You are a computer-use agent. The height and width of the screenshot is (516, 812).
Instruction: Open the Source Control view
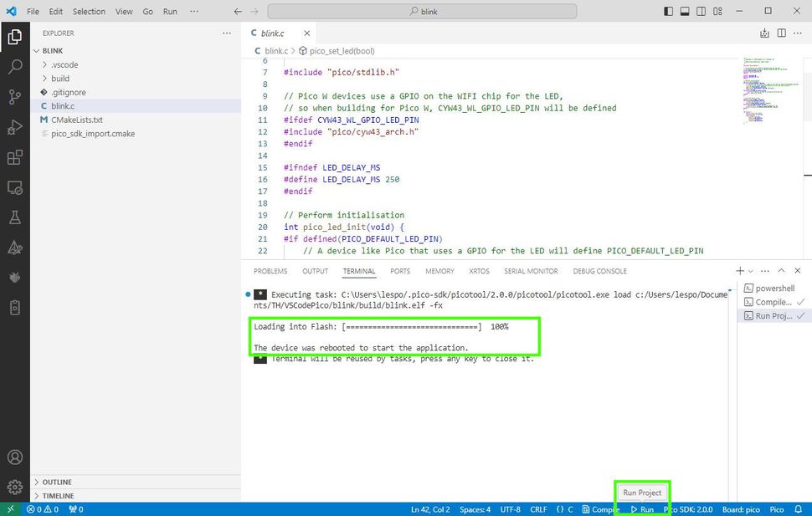click(15, 97)
